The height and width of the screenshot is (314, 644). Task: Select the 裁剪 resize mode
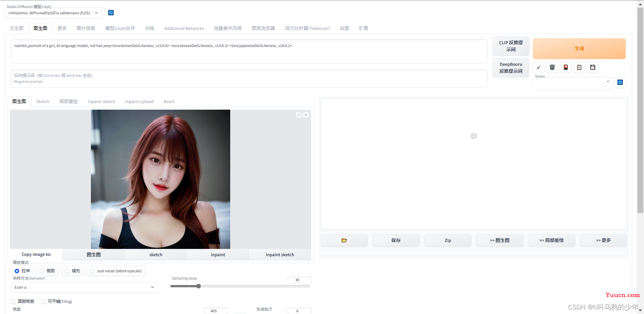pos(47,271)
